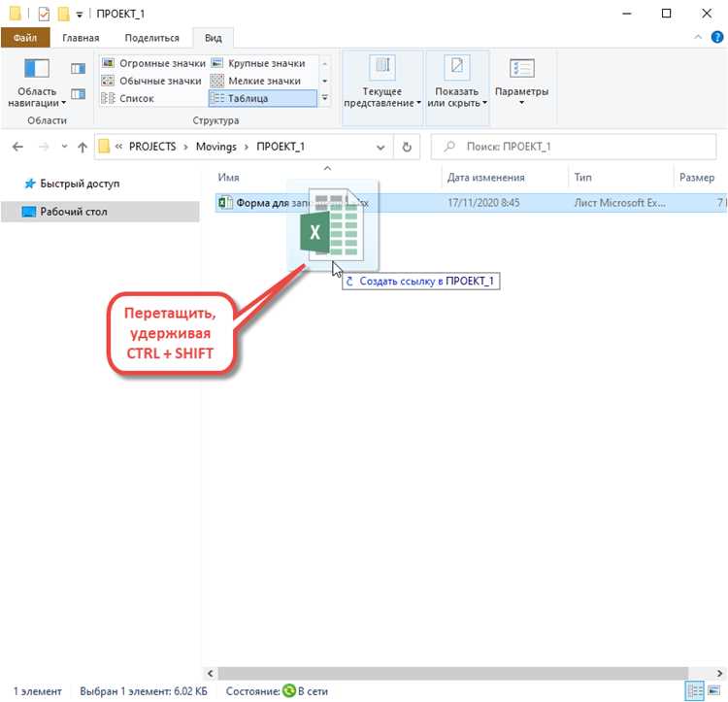Open customize quick access toolbar arrow
This screenshot has height=702, width=728.
pos(80,15)
